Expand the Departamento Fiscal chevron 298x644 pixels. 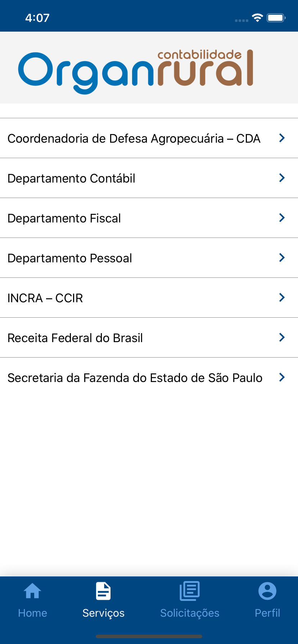[282, 218]
